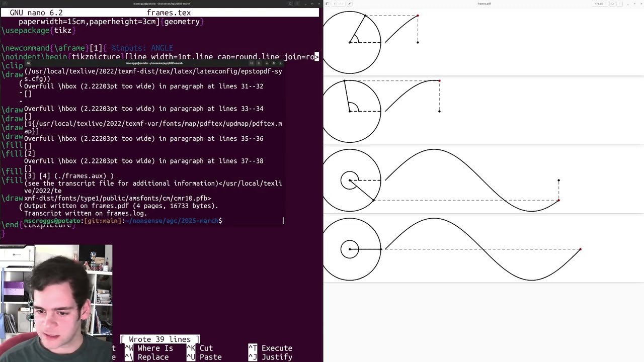Open the menu icon in the front terminal window

[x=259, y=63]
